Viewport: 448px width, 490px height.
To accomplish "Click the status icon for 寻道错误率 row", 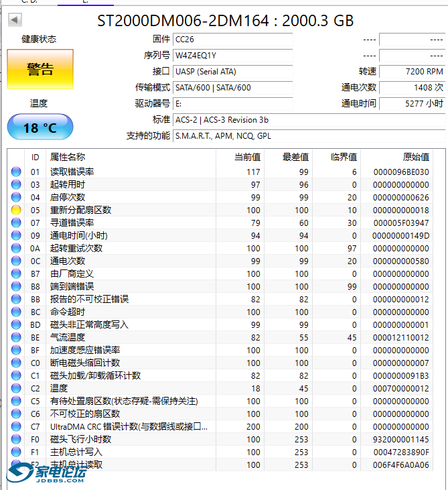I will [x=16, y=223].
